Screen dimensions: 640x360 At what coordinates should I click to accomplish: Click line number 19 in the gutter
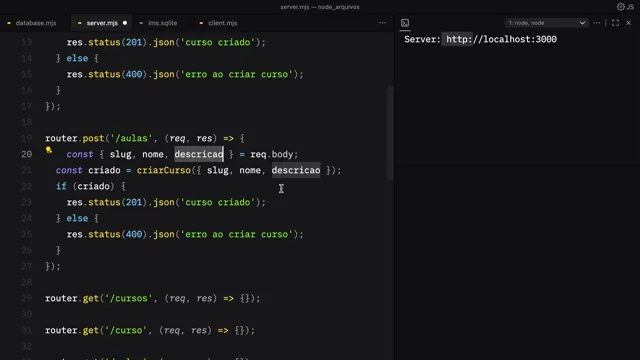tap(27, 138)
